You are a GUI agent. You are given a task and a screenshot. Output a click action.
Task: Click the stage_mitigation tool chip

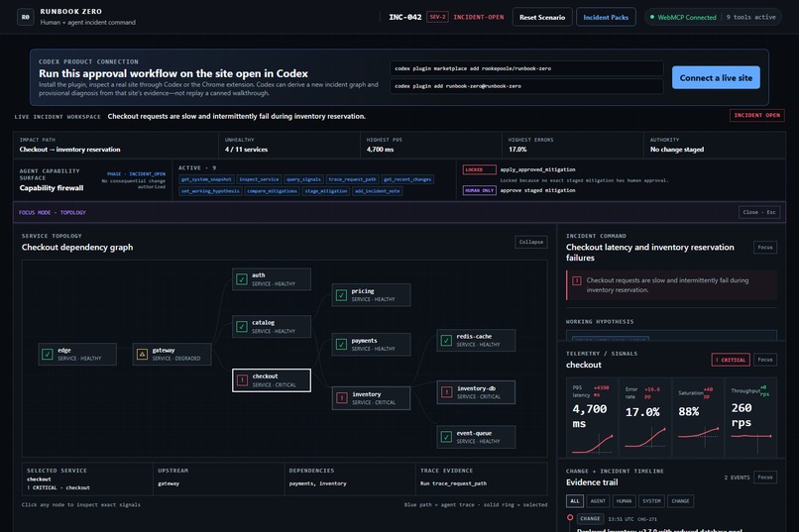coord(326,191)
